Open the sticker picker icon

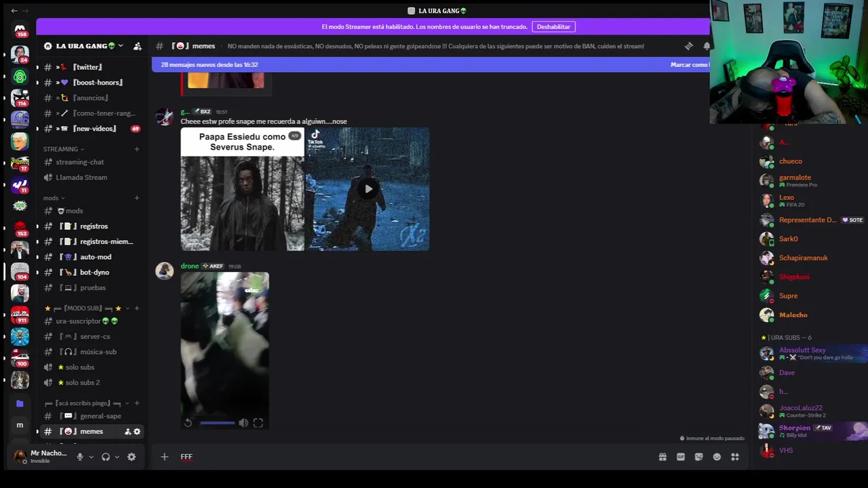pyautogui.click(x=699, y=457)
